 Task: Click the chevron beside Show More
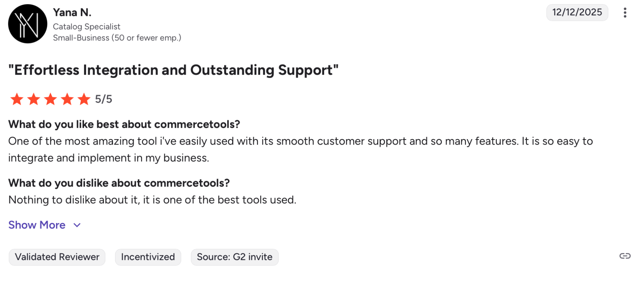click(x=77, y=225)
